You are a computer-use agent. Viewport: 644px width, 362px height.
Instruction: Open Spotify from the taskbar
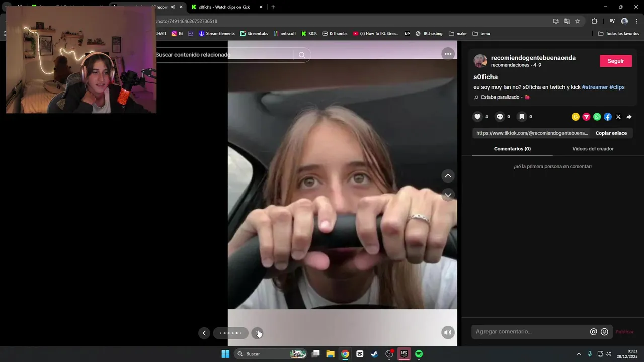(x=419, y=354)
